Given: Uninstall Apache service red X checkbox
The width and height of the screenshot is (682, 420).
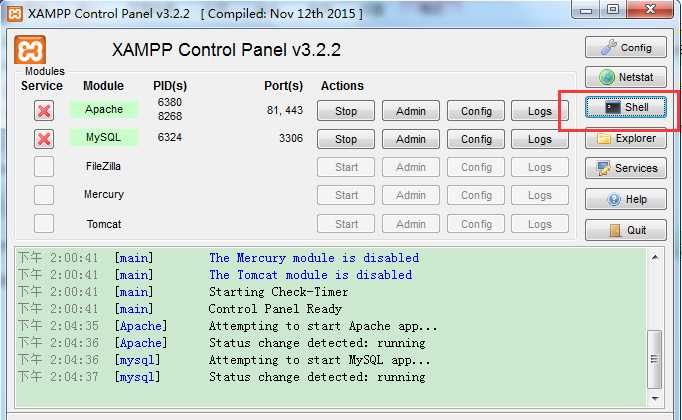Looking at the screenshot, I should pyautogui.click(x=44, y=110).
